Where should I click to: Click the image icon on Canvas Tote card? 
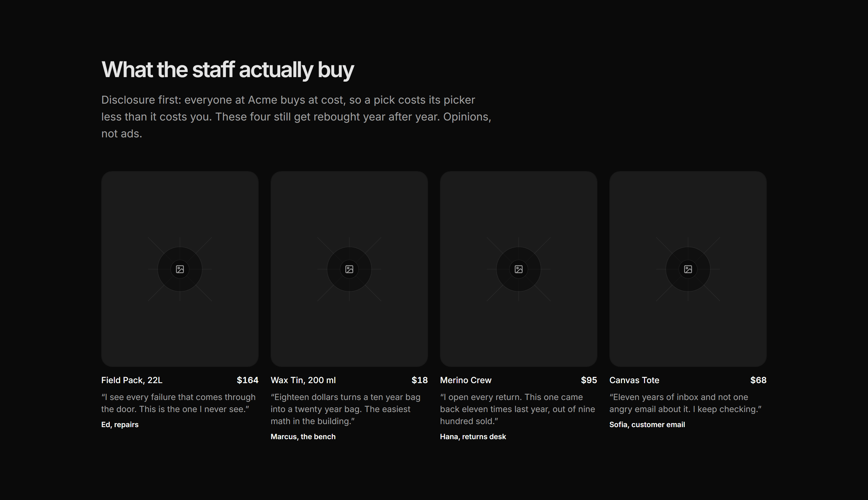click(688, 269)
